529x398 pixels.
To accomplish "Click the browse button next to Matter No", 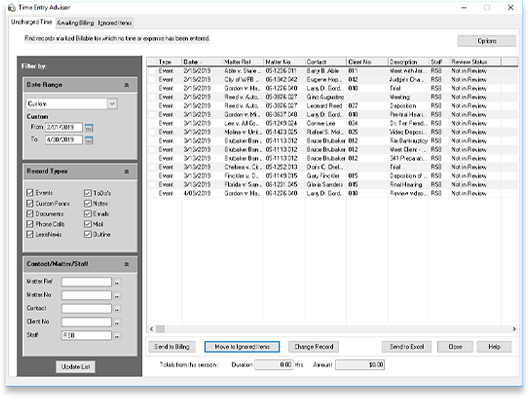I will pos(117,296).
